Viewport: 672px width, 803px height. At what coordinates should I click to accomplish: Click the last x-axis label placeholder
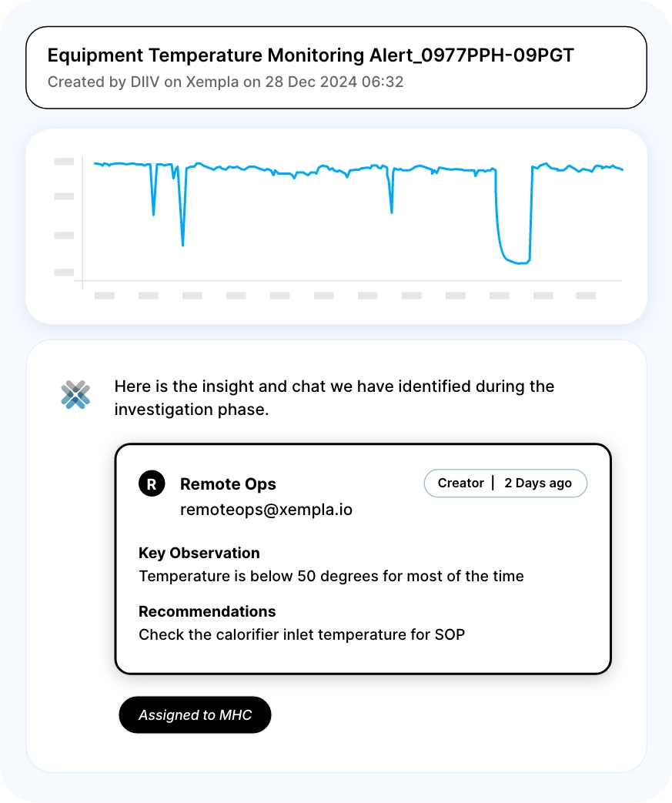[586, 295]
